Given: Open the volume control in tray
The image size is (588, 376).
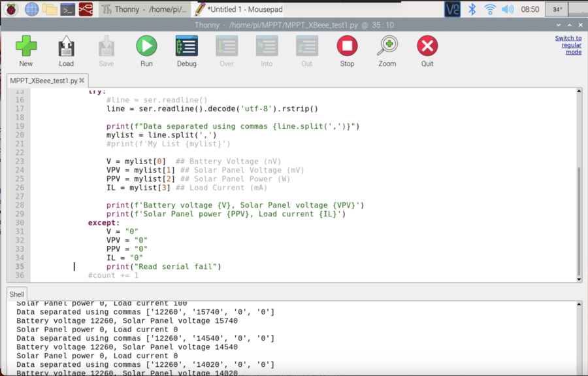Looking at the screenshot, I should [x=507, y=9].
